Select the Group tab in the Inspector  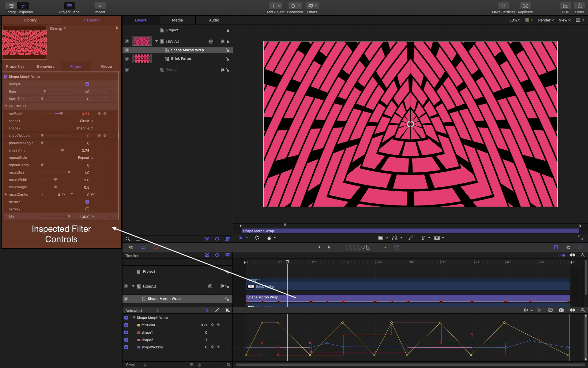click(x=106, y=67)
